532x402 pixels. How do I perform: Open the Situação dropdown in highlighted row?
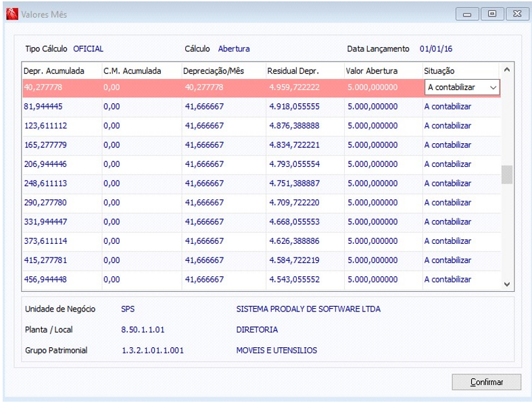[x=493, y=88]
